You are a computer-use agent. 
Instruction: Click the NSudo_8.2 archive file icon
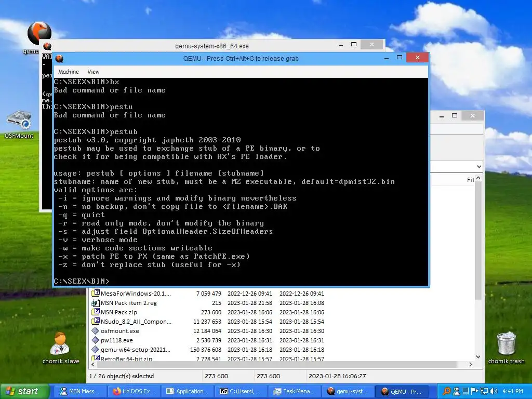(x=96, y=321)
